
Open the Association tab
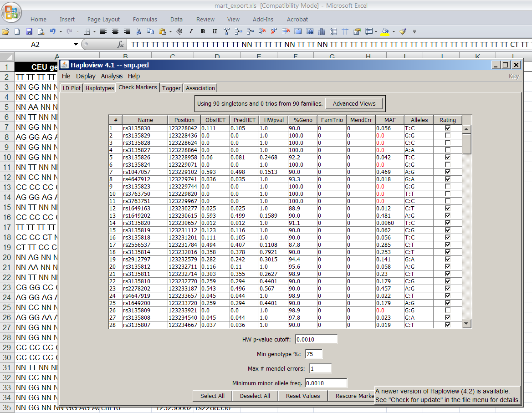[200, 88]
